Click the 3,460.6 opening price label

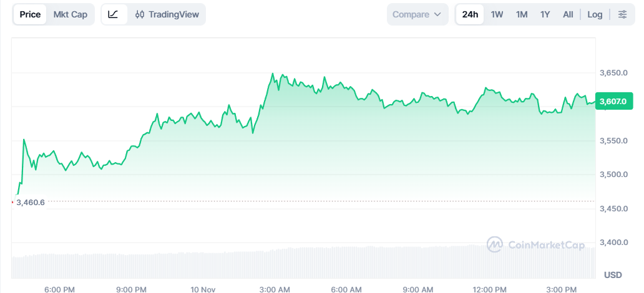[x=31, y=203]
